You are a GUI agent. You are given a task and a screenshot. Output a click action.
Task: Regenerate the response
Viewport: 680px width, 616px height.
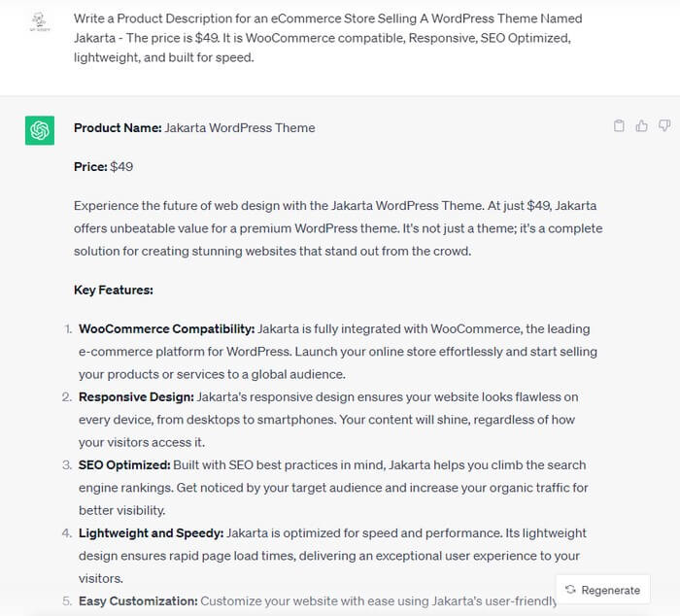coord(603,590)
